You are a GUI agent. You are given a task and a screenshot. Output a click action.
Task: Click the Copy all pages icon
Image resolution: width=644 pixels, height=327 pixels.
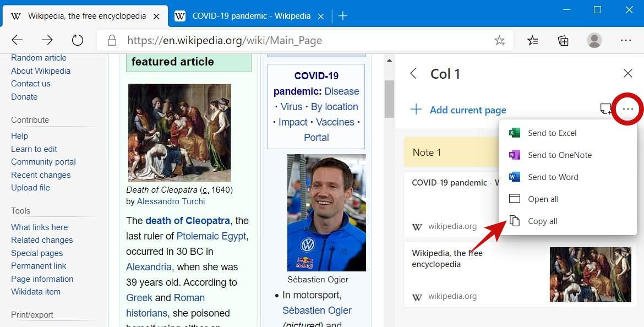tap(514, 221)
